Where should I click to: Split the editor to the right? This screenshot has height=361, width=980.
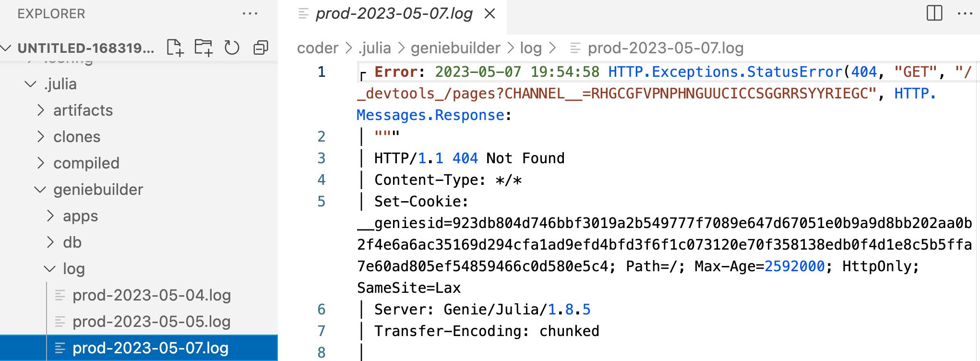[934, 13]
